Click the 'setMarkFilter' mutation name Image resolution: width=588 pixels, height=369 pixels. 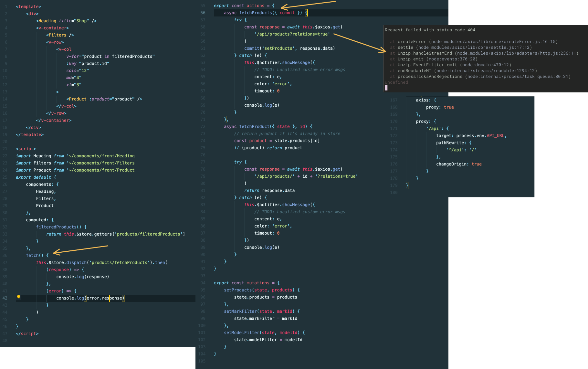240,311
